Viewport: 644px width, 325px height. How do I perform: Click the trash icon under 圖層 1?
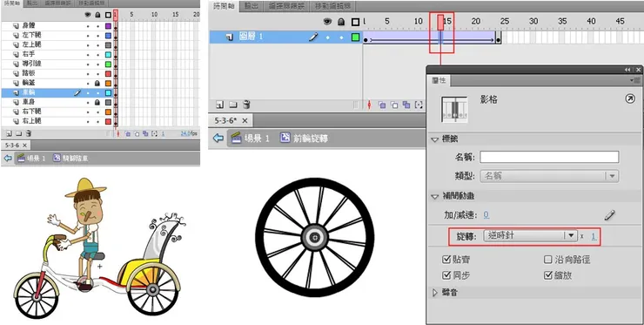(x=246, y=105)
